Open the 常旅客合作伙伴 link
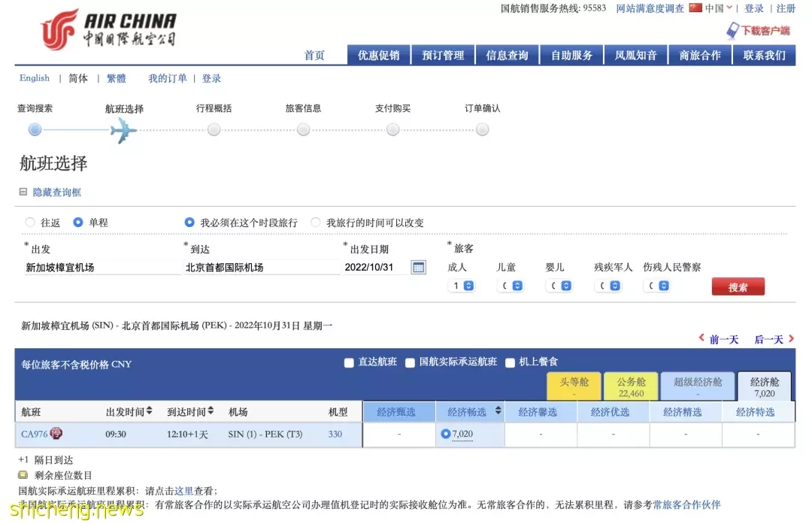812x524 pixels. pos(686,504)
